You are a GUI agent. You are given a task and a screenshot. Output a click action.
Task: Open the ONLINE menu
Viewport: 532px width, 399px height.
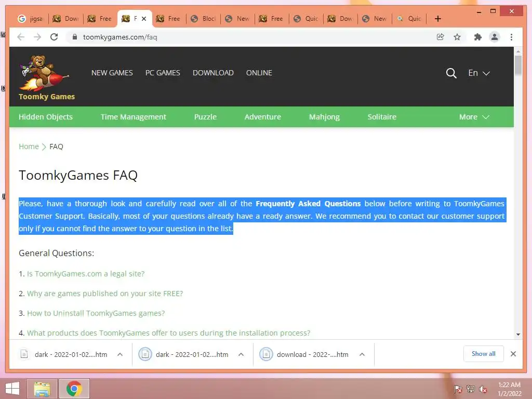point(259,73)
